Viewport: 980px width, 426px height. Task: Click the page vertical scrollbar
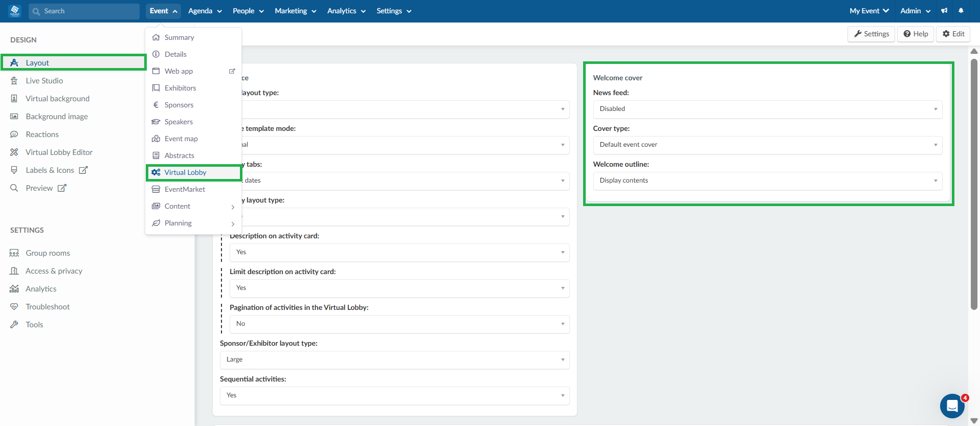[974, 184]
